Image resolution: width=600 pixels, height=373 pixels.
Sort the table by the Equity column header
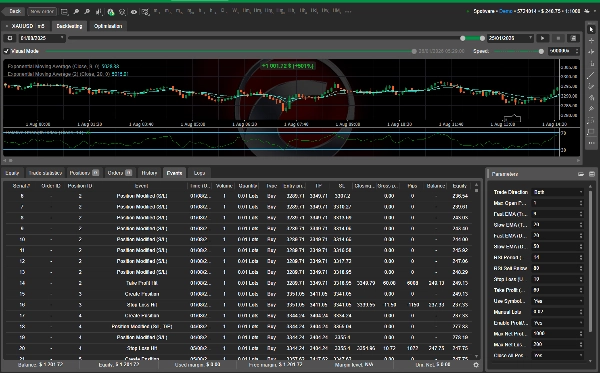coord(460,186)
